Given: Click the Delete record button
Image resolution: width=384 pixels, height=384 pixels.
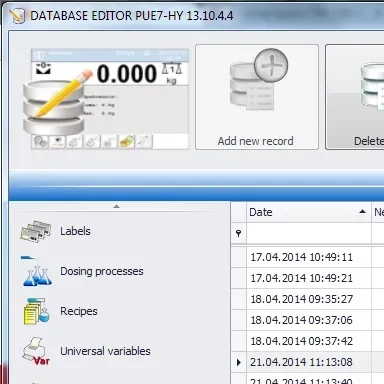Looking at the screenshot, I should [x=355, y=97].
